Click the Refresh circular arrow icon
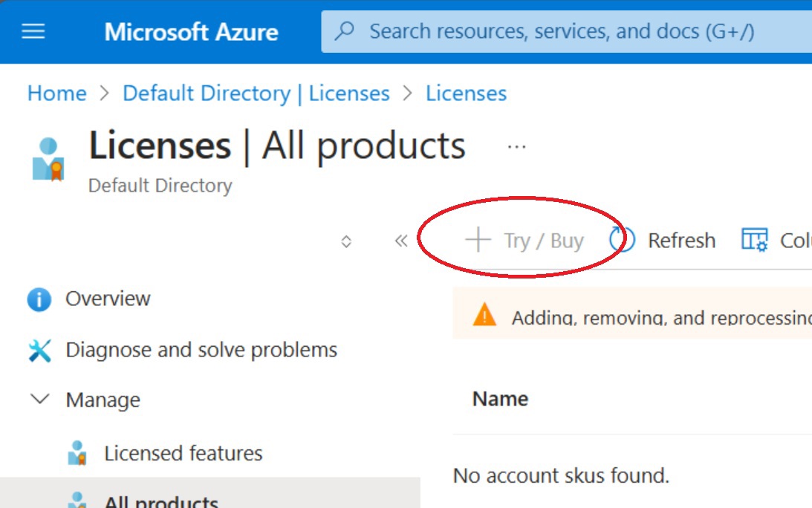Screen dimensions: 812x508 point(622,241)
